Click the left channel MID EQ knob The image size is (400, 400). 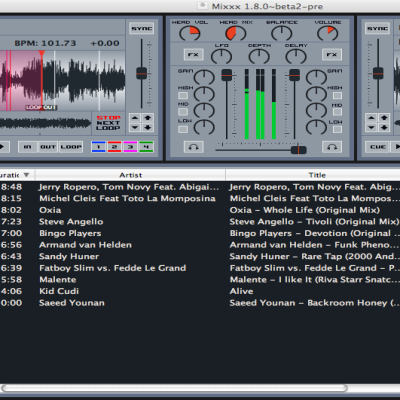(x=204, y=110)
